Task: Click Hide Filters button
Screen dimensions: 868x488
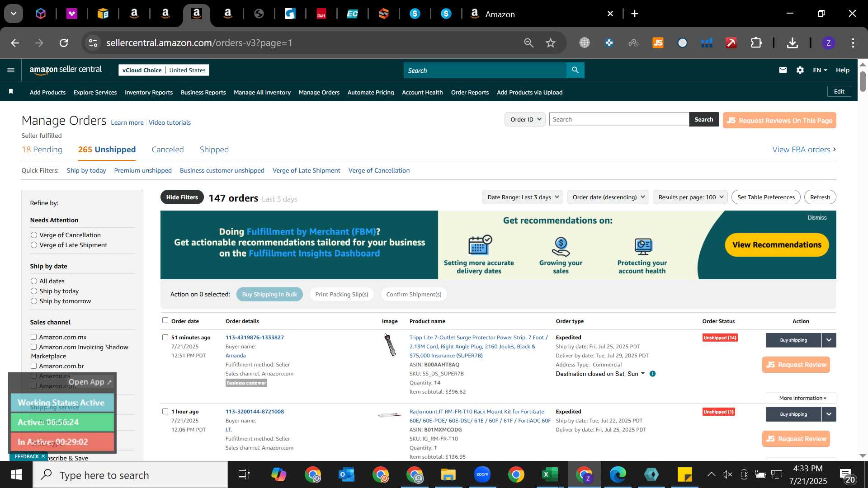Action: 182,197
